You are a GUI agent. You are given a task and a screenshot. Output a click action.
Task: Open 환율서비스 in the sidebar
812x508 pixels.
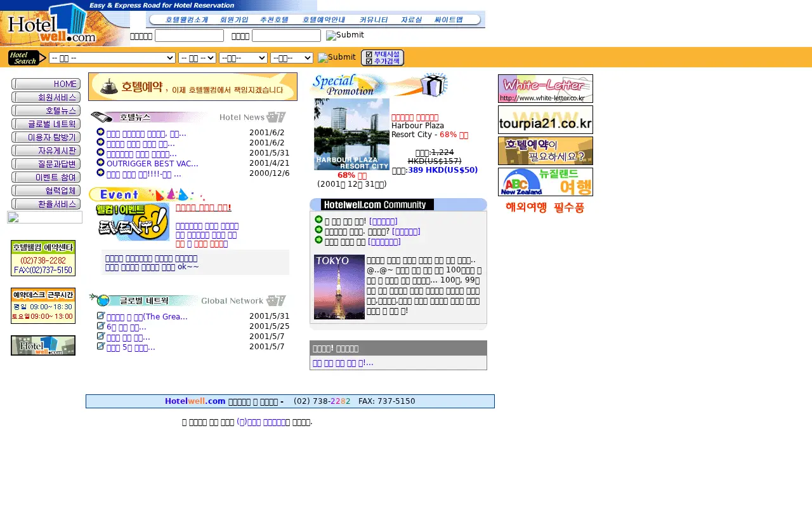click(46, 204)
